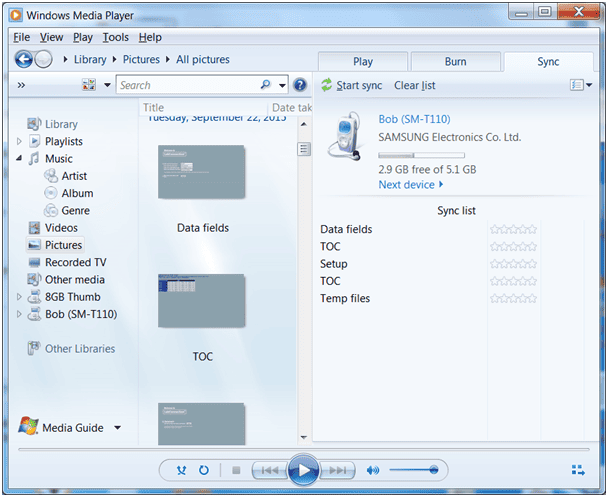
Task: Open the view options icon
Action: (89, 85)
